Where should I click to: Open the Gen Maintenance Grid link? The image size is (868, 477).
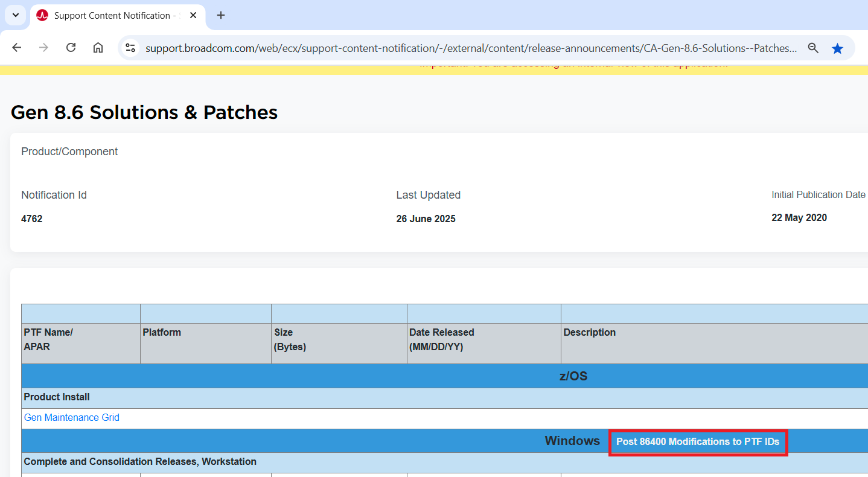72,418
